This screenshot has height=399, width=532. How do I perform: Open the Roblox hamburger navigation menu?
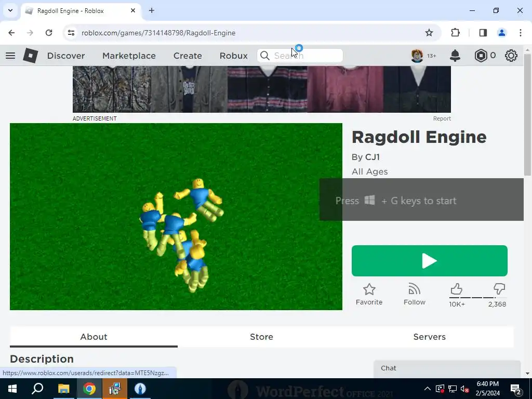(10, 56)
